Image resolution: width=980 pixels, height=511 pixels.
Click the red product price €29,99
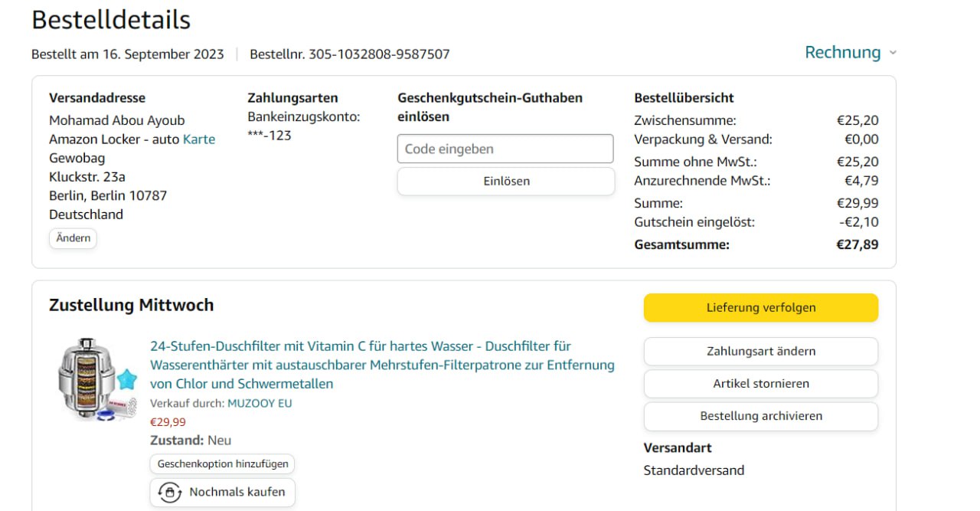pos(168,422)
